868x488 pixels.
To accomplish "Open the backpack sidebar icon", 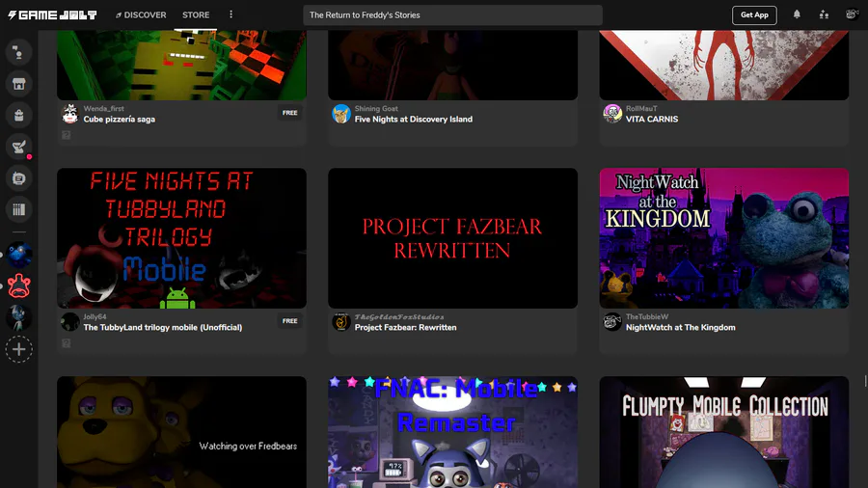I will click(19, 115).
